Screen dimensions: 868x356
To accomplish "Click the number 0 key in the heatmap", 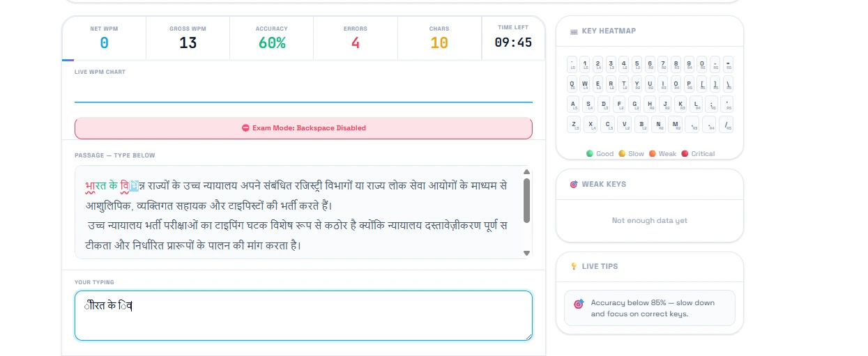I will pos(702,64).
